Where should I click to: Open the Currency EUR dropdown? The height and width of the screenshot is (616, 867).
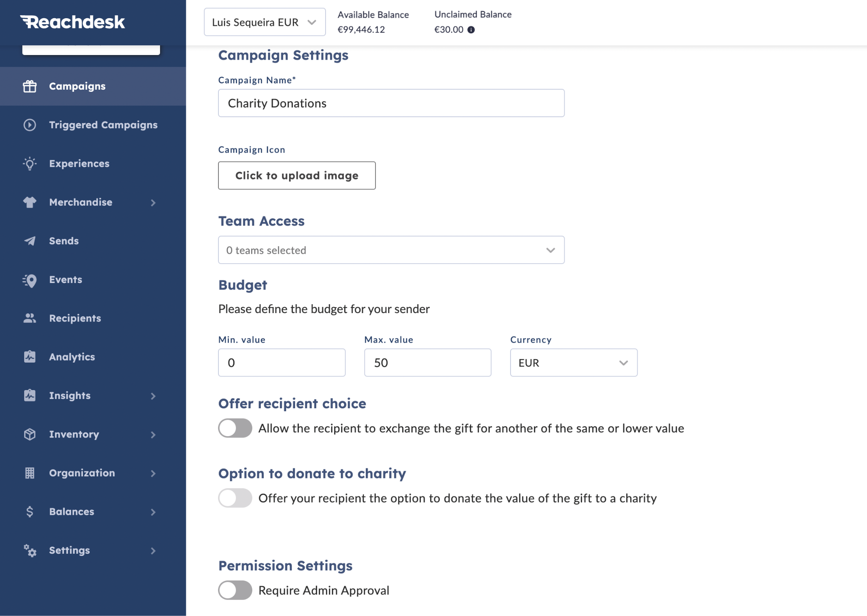point(574,363)
